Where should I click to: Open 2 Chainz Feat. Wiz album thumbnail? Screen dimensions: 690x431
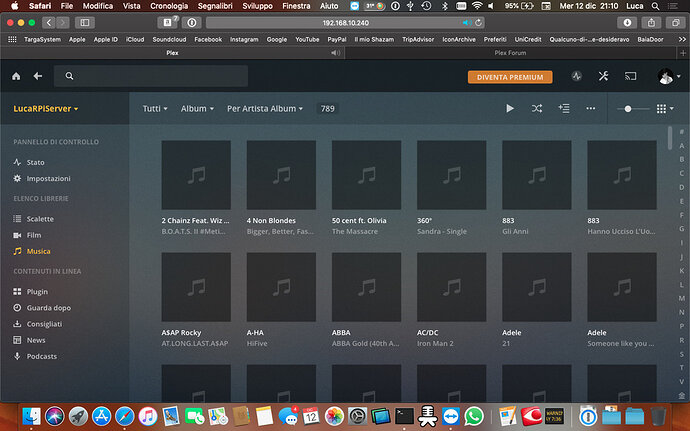click(x=196, y=175)
